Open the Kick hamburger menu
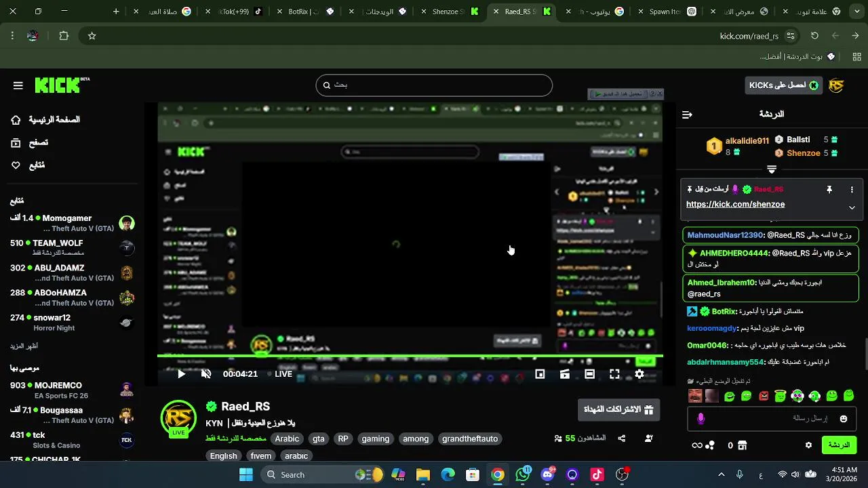The width and height of the screenshot is (868, 488). pos(18,85)
